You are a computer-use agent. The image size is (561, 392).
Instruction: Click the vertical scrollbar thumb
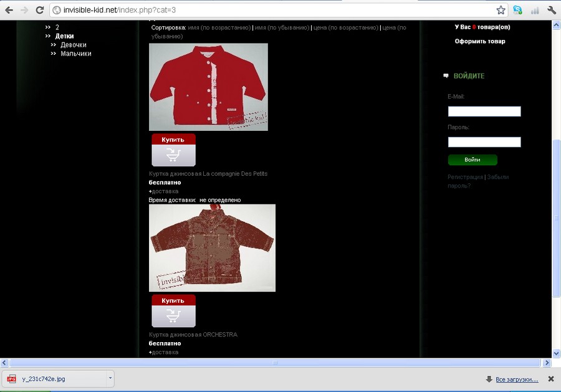pos(557,218)
